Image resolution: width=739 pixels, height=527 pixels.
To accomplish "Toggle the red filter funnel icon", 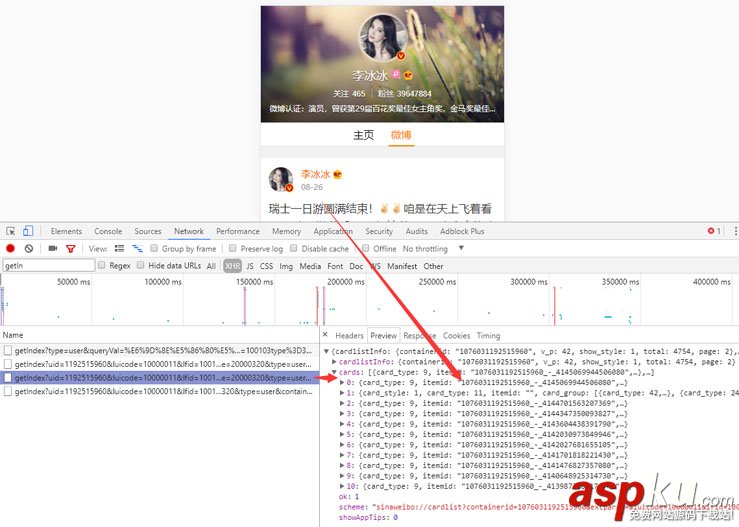I will pos(71,248).
